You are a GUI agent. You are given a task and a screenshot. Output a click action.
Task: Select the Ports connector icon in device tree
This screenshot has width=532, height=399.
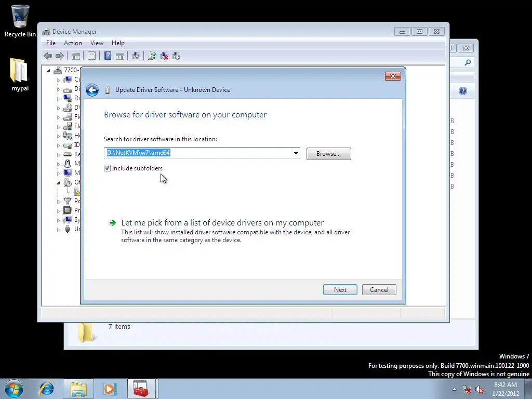68,201
